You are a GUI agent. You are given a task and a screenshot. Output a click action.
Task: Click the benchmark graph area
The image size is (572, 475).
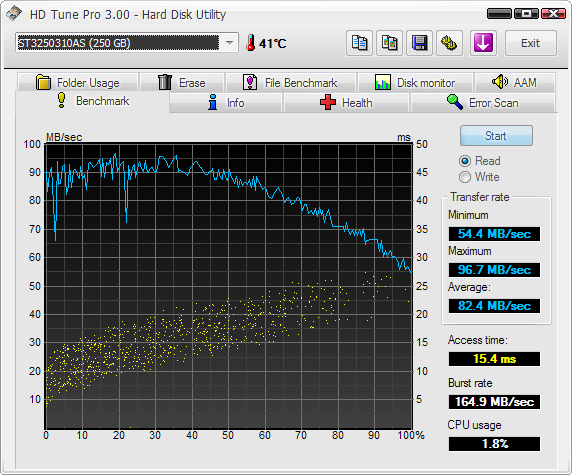click(x=228, y=286)
